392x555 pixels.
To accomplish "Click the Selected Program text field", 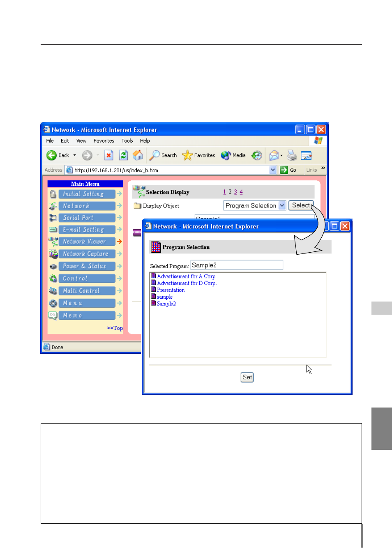I will (237, 265).
